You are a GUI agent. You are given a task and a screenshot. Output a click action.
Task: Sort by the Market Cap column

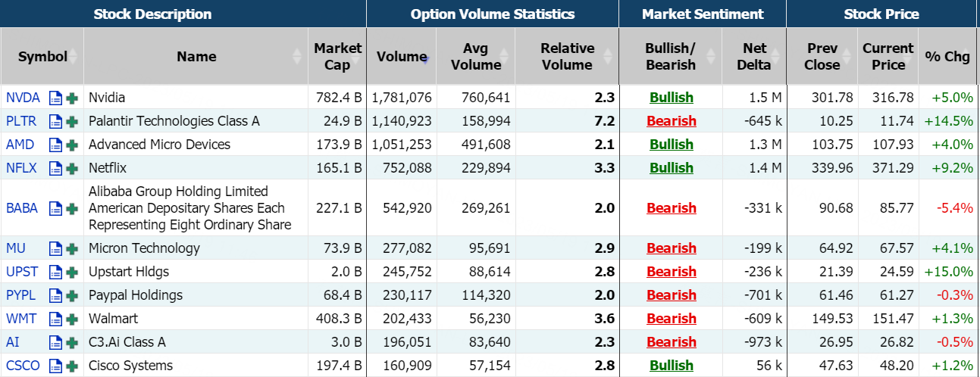[x=337, y=56]
